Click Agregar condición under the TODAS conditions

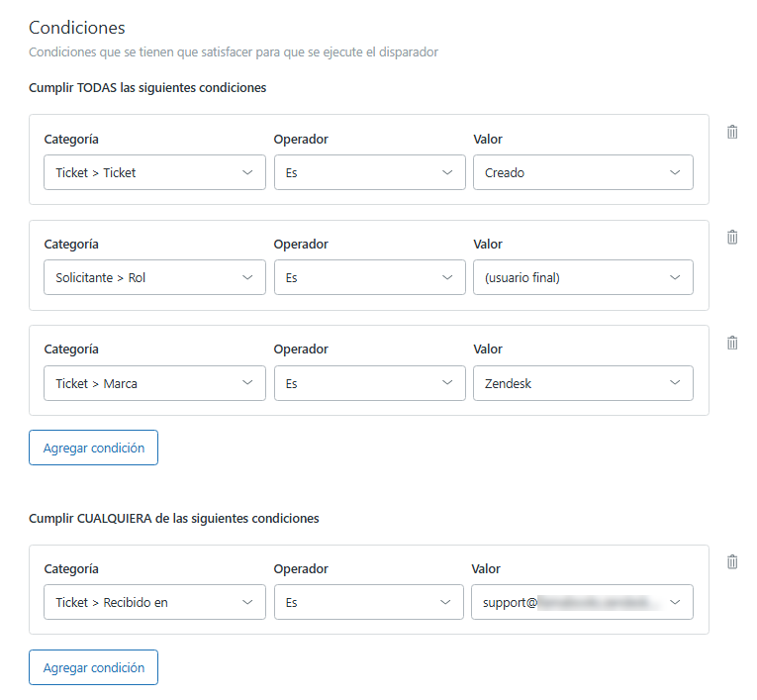click(93, 448)
